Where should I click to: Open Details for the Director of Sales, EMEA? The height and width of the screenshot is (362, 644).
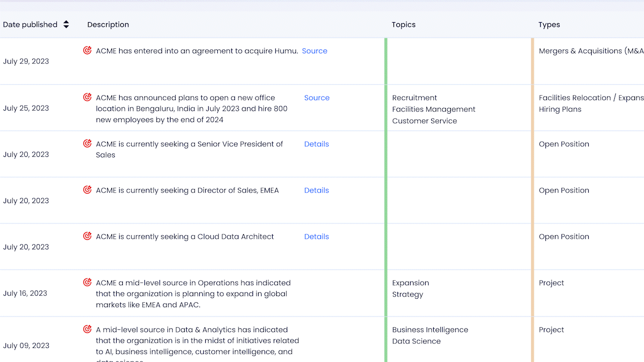316,190
